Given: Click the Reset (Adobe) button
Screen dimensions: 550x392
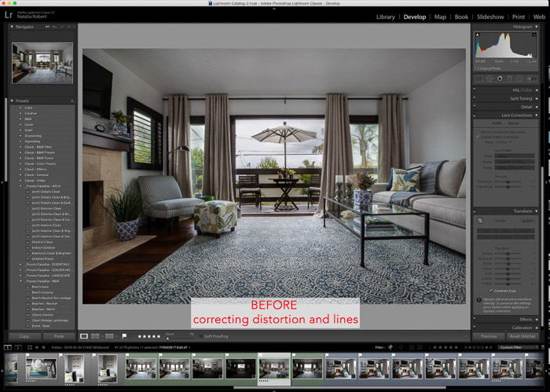Looking at the screenshot, I should (x=522, y=336).
